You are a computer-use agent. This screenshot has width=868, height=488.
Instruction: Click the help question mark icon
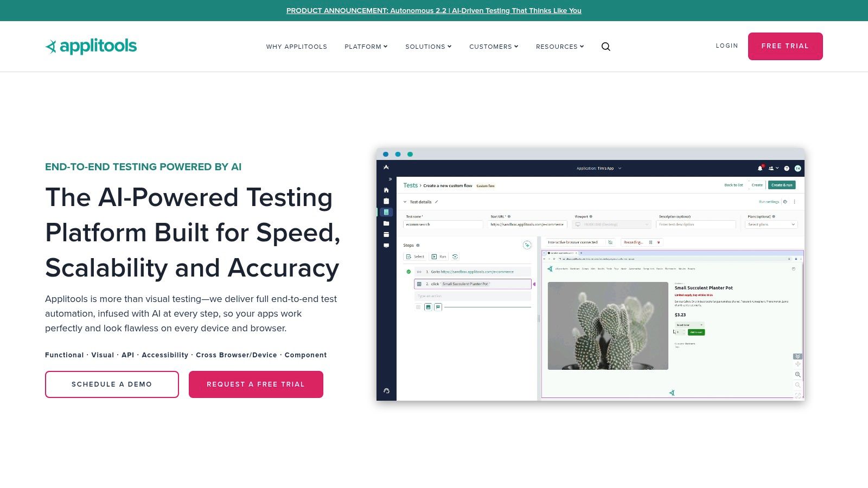[x=787, y=168]
